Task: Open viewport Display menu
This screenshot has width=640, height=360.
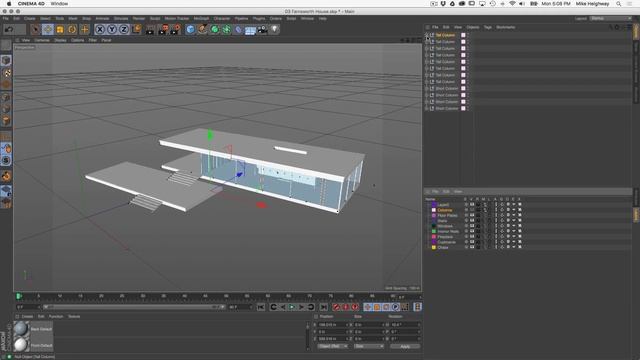Action: (x=60, y=40)
